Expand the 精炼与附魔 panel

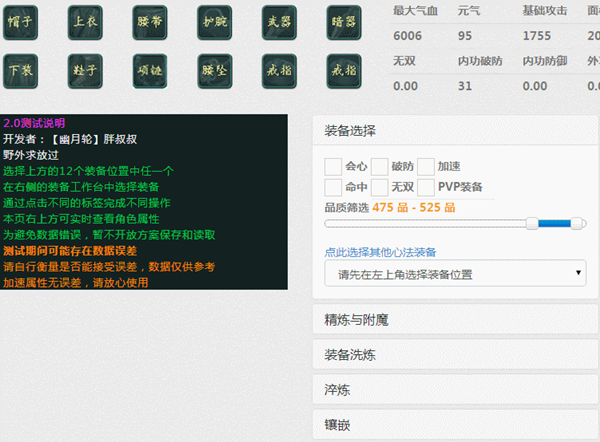point(455,320)
